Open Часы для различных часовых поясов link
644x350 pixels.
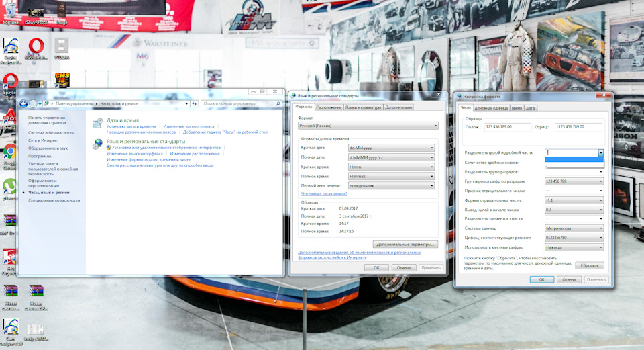pos(141,132)
